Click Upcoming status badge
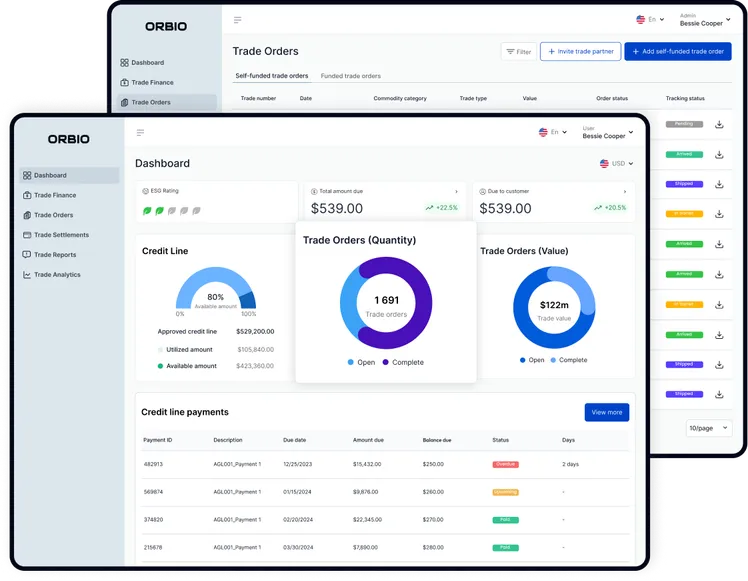The image size is (748, 581). pyautogui.click(x=505, y=492)
